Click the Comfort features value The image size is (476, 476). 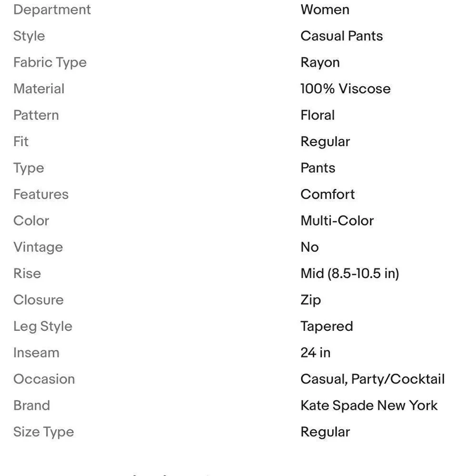327,194
